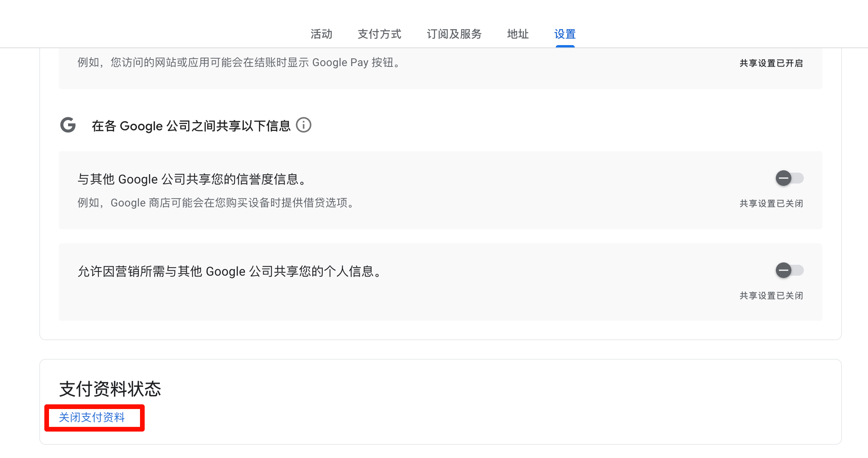Go to the 订阅及服务 tab

click(454, 34)
